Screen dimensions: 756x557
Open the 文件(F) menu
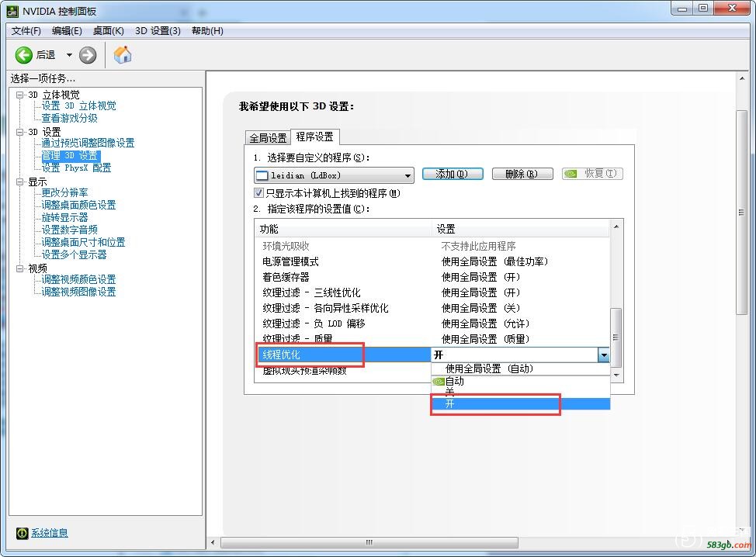[26, 31]
